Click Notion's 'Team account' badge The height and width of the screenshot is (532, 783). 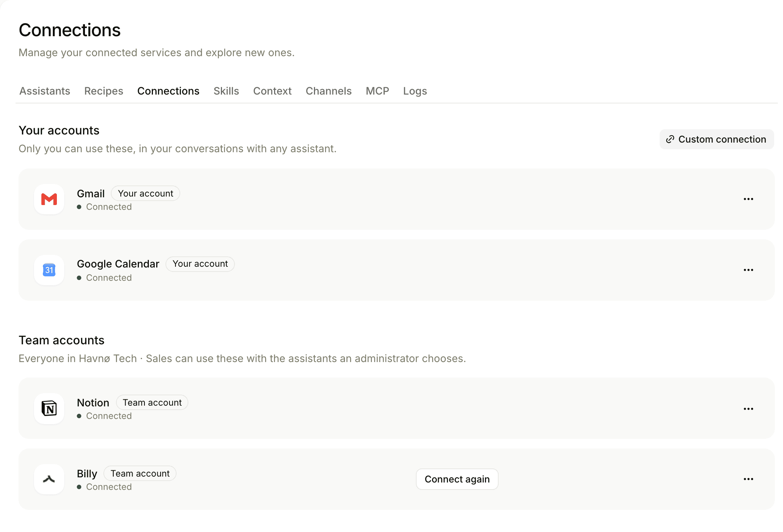click(x=152, y=403)
